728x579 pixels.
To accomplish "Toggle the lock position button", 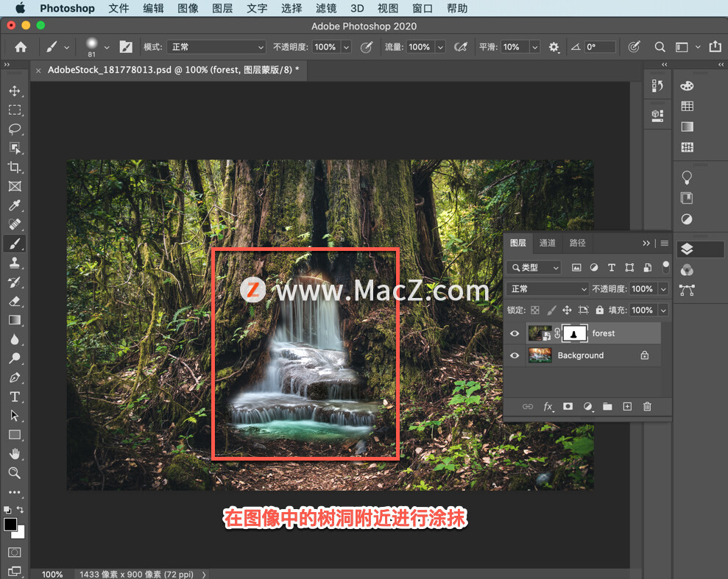I will click(x=567, y=310).
